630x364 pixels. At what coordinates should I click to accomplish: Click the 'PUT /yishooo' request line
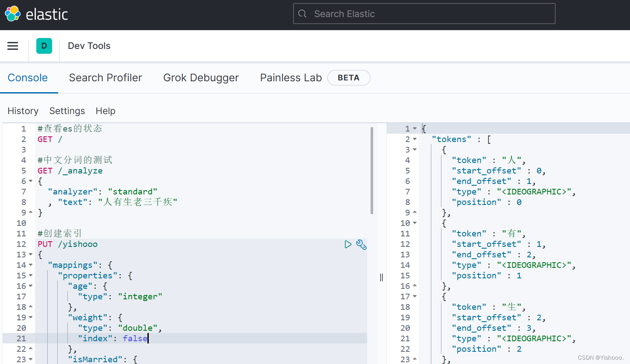[x=68, y=244]
